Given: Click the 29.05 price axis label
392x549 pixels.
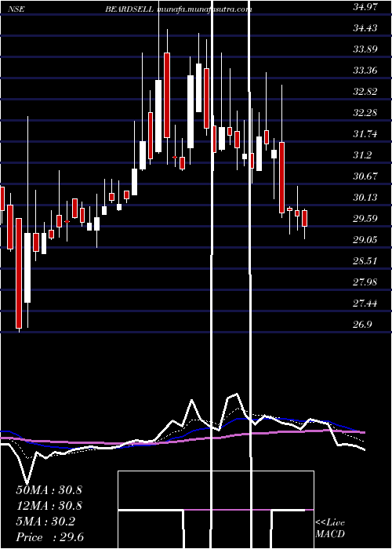Looking at the screenshot, I should click(365, 240).
